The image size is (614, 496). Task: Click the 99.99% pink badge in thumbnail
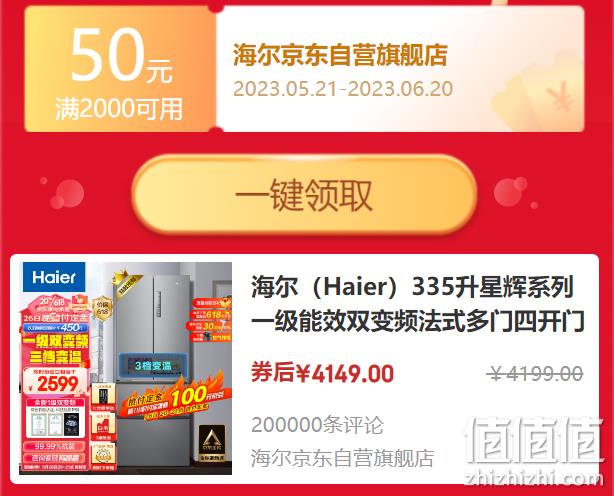click(x=54, y=446)
